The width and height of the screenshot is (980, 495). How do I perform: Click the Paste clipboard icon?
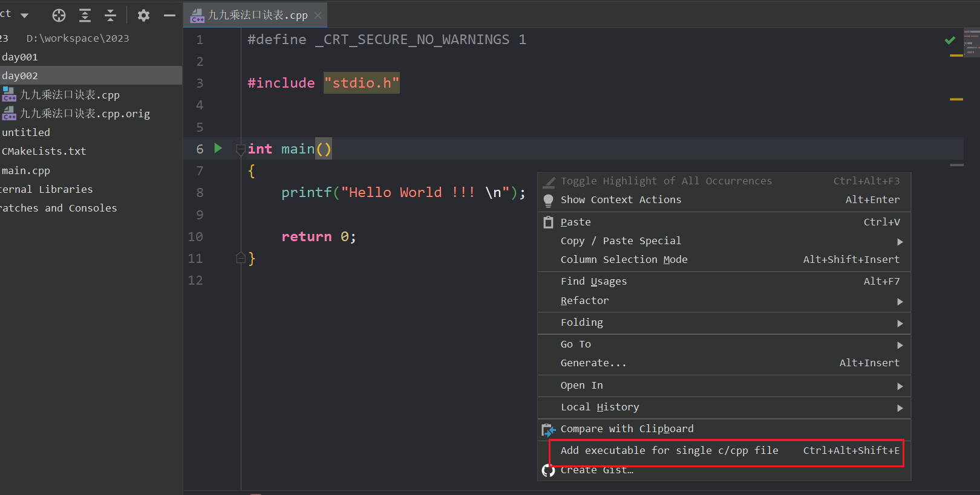(x=548, y=222)
